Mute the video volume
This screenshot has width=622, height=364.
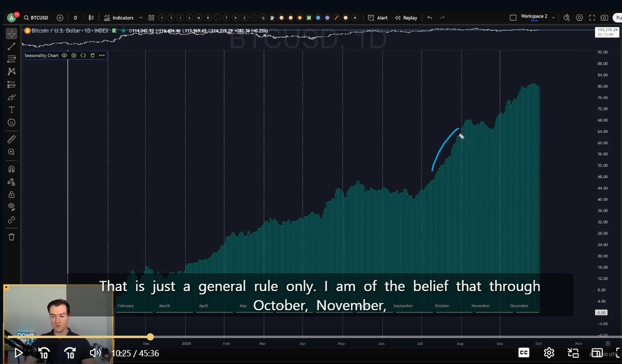point(95,353)
